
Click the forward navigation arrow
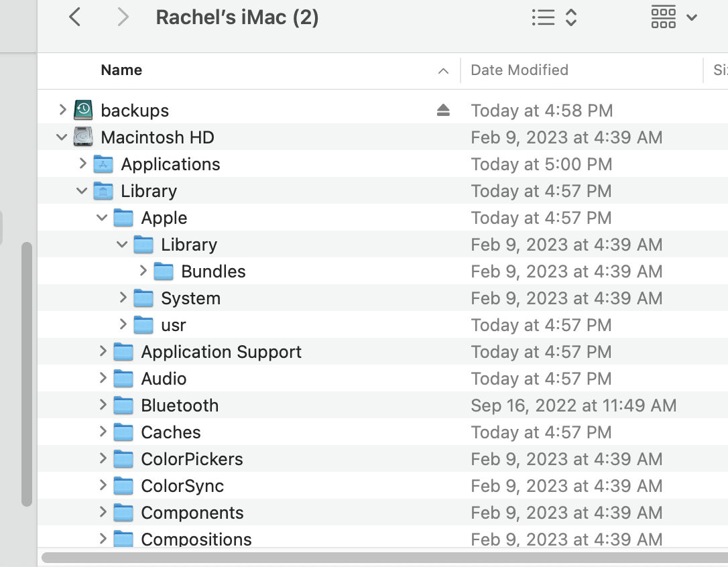(x=123, y=17)
